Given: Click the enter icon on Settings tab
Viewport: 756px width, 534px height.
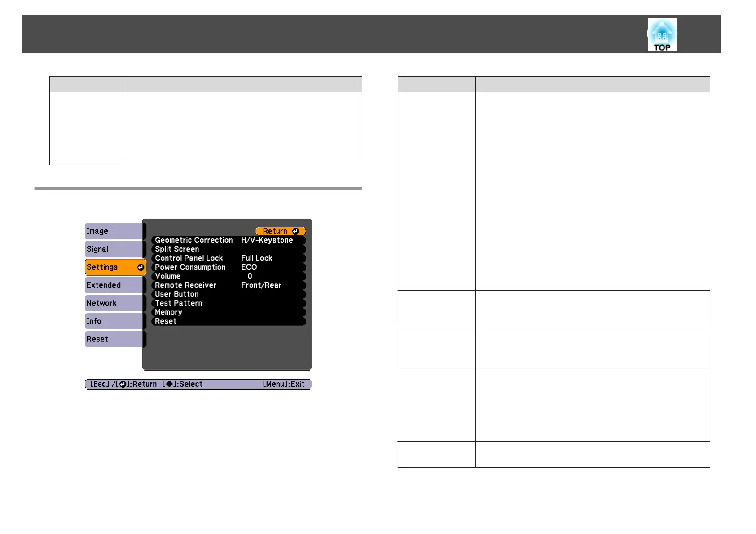Looking at the screenshot, I should [x=141, y=267].
